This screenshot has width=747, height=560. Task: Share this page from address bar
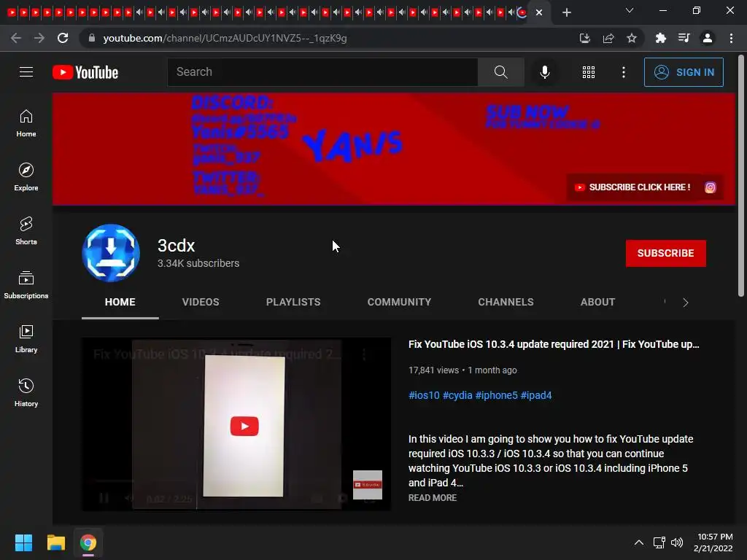(x=608, y=38)
